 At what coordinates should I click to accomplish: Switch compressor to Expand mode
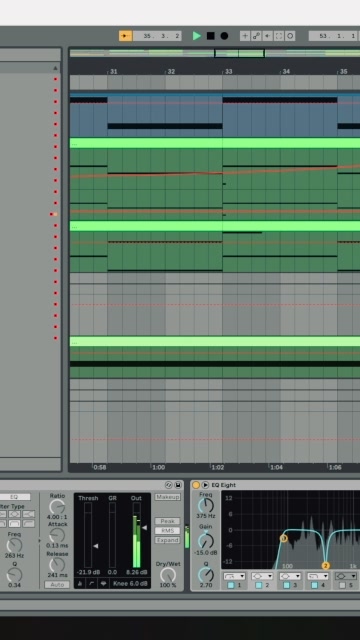point(167,540)
